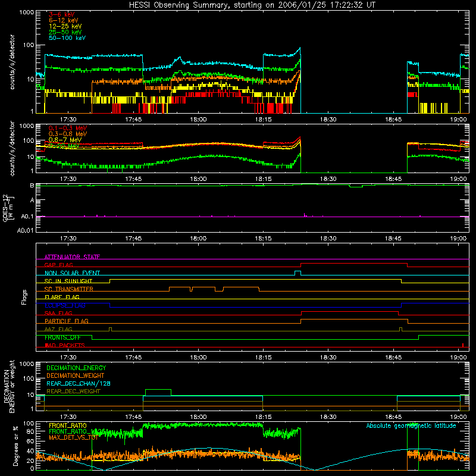
Task: Click the 18:30 tick label under GOES panel
Action: 328,239
